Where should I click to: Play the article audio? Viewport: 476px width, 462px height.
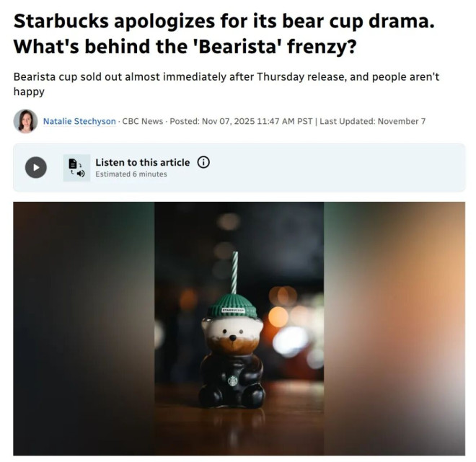36,167
